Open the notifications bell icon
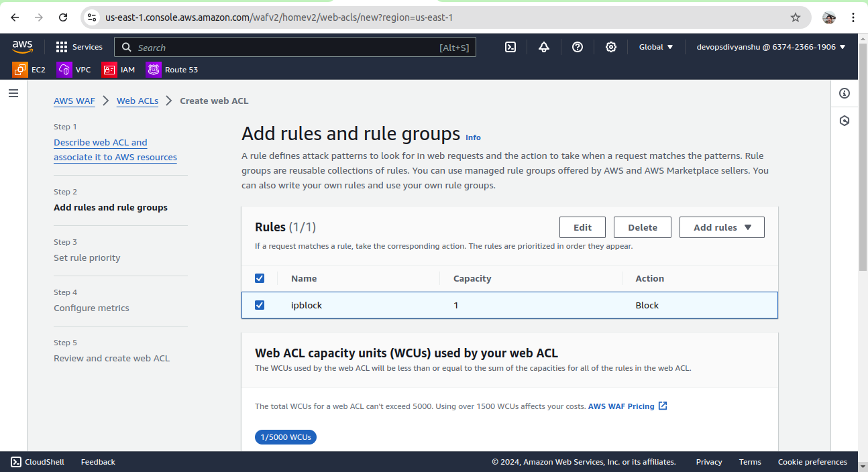 point(544,47)
